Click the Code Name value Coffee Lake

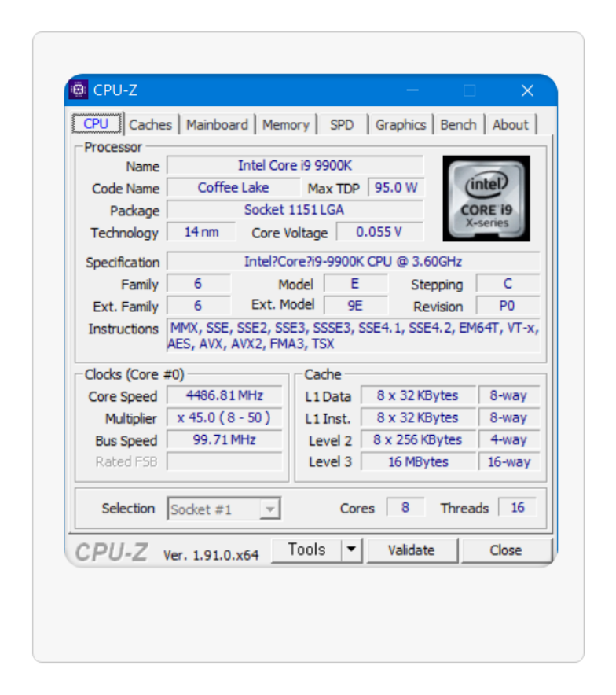coord(233,187)
